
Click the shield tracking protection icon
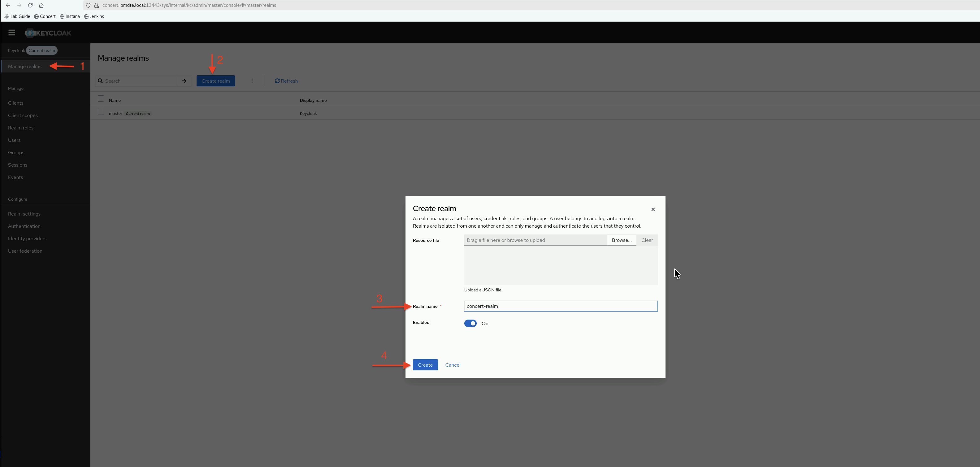(x=88, y=5)
